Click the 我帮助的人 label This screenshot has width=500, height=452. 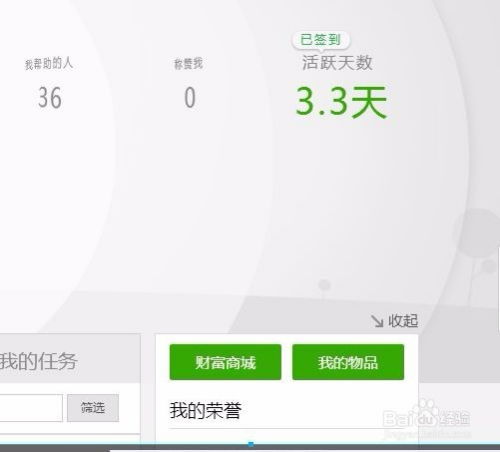click(49, 63)
